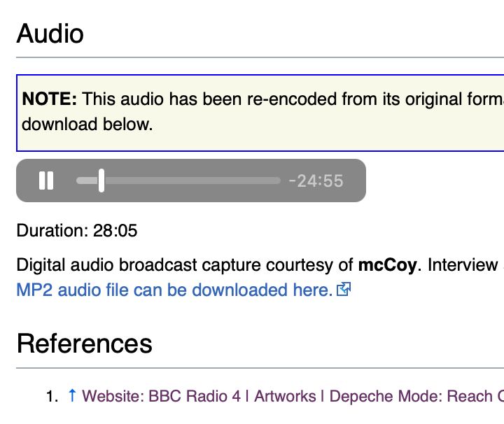Image resolution: width=504 pixels, height=424 pixels.
Task: Click the Audio section heading
Action: [50, 34]
